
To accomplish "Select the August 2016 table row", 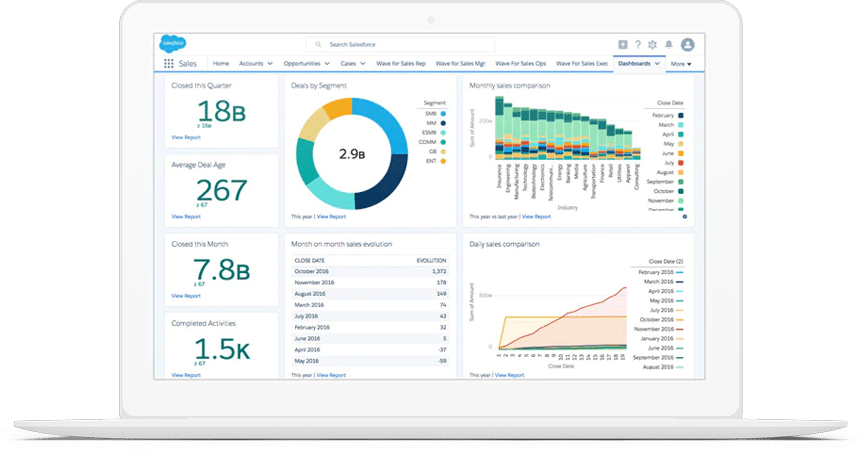I will point(370,294).
